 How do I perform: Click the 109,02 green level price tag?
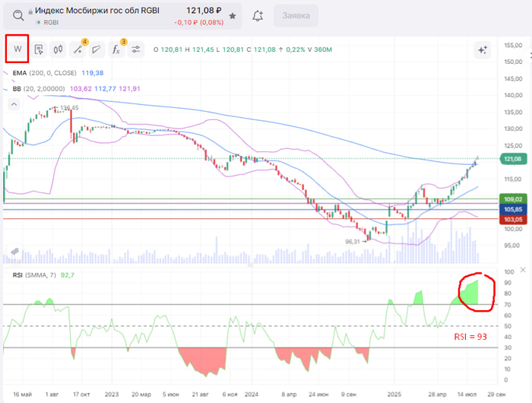coord(511,199)
